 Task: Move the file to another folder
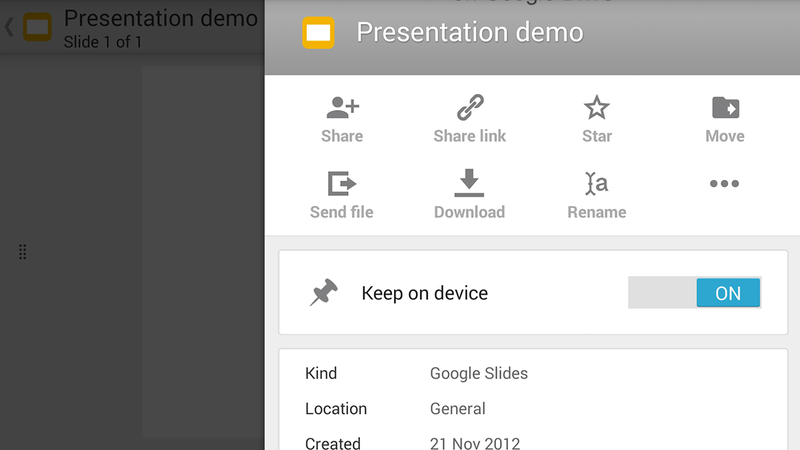[x=725, y=119]
